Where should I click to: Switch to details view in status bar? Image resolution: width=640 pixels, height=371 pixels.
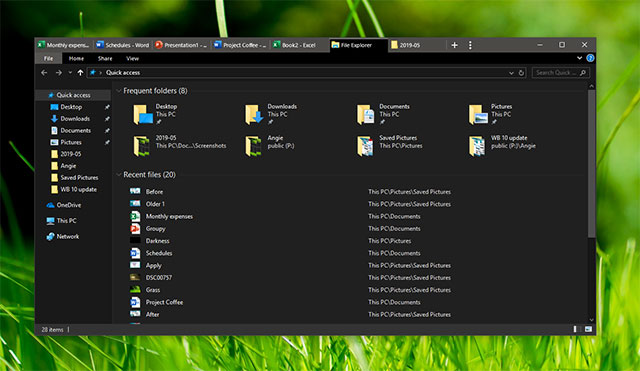pos(576,329)
